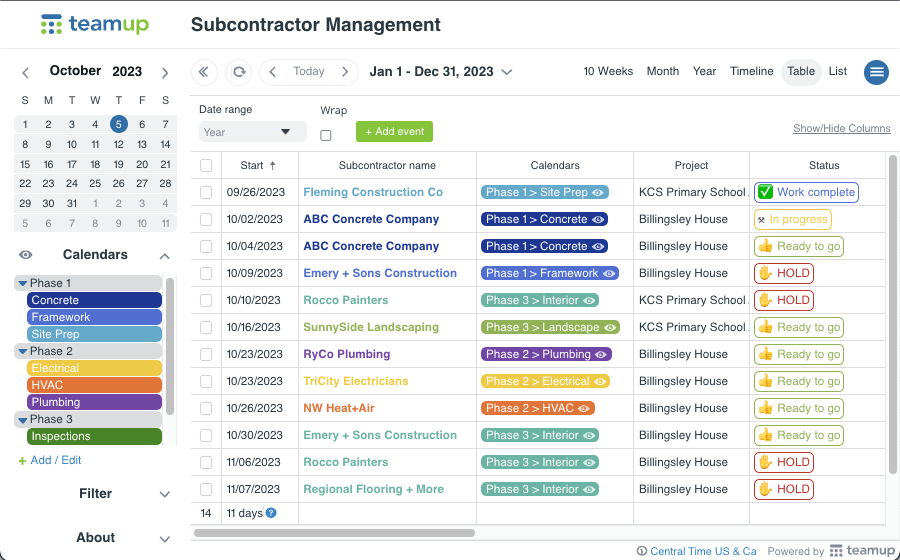
Task: Show next month in the mini calendar
Action: (x=165, y=73)
